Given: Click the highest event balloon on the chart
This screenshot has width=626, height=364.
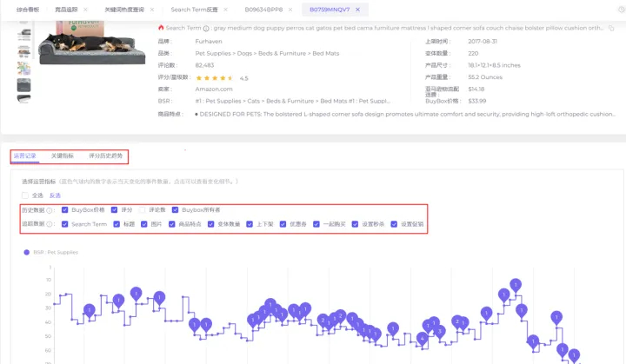Looking at the screenshot, I should pyautogui.click(x=516, y=284).
